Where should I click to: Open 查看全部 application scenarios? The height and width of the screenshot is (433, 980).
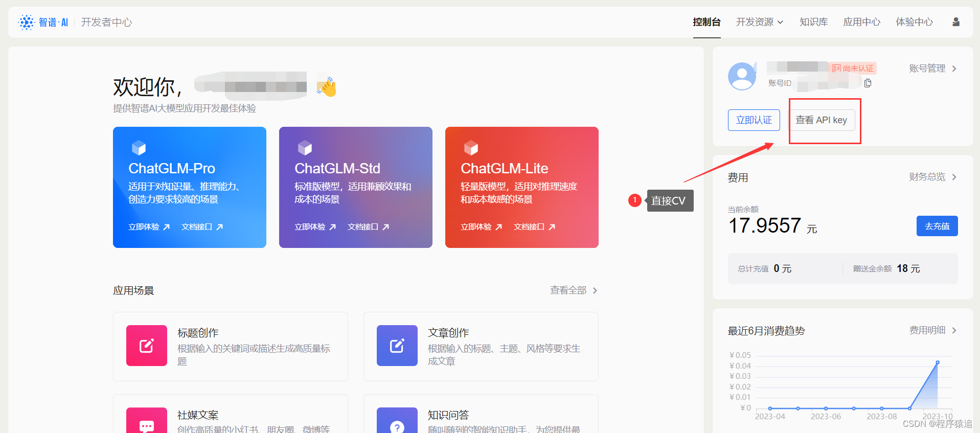pos(574,290)
